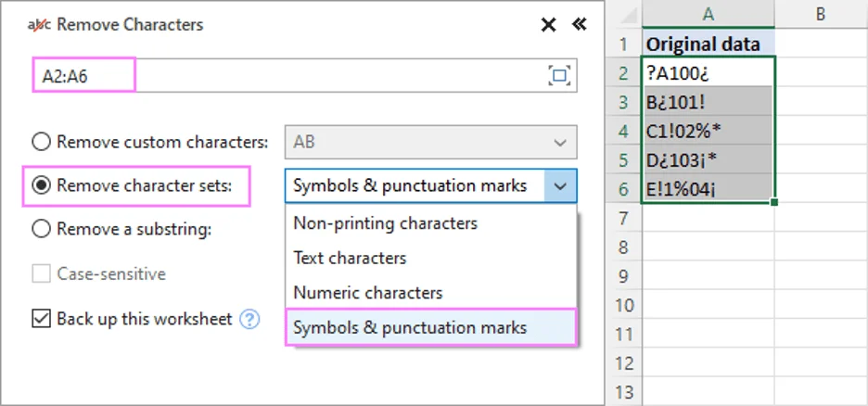Select Numeric characters list option
Image resolution: width=868 pixels, height=406 pixels.
pyautogui.click(x=367, y=293)
